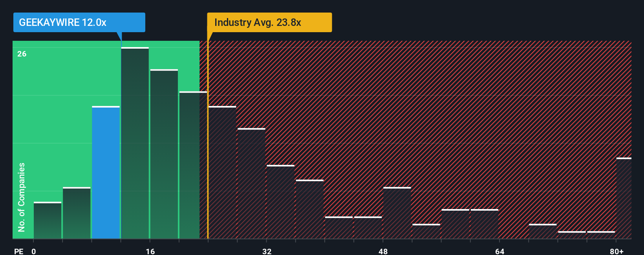The image size is (644, 255).
Task: Click the x-axis label 0
Action: (x=34, y=251)
